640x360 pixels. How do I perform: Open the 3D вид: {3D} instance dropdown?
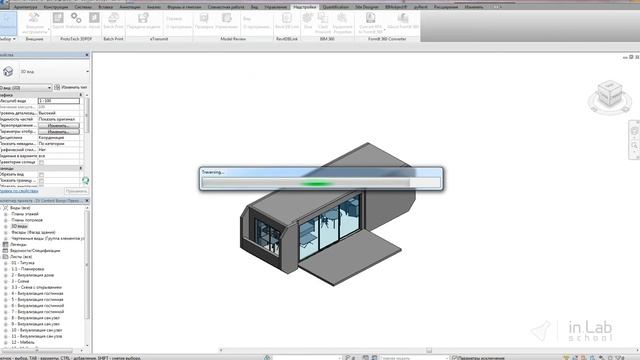point(49,88)
